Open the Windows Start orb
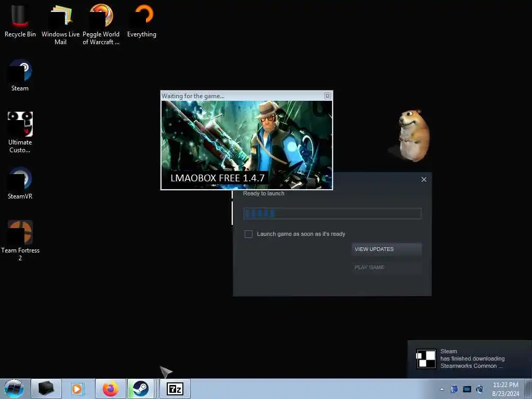 pos(14,389)
